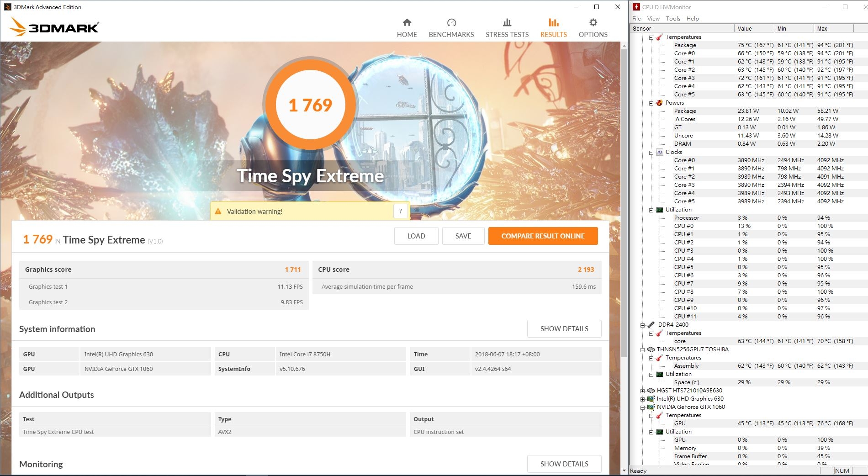Click the Powers flame icon

click(659, 103)
